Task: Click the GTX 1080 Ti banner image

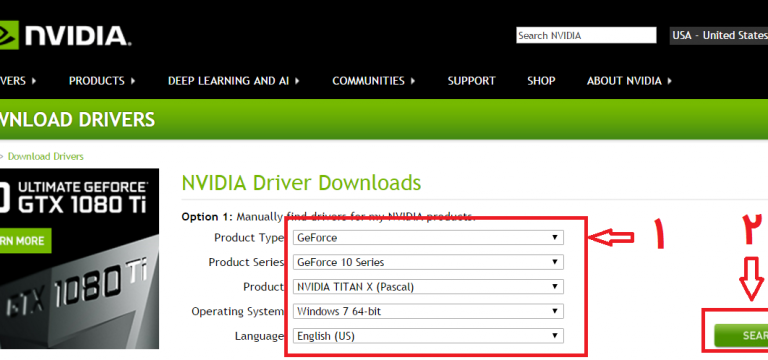Action: (x=79, y=259)
